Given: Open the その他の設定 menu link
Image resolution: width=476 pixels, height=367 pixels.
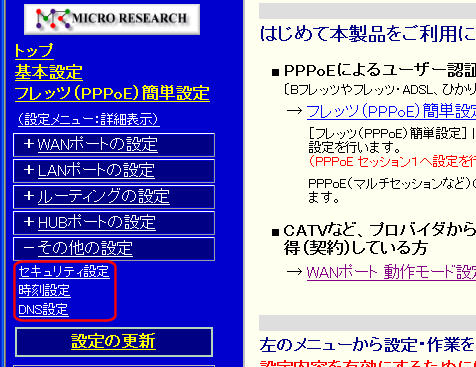Looking at the screenshot, I should tap(85, 248).
